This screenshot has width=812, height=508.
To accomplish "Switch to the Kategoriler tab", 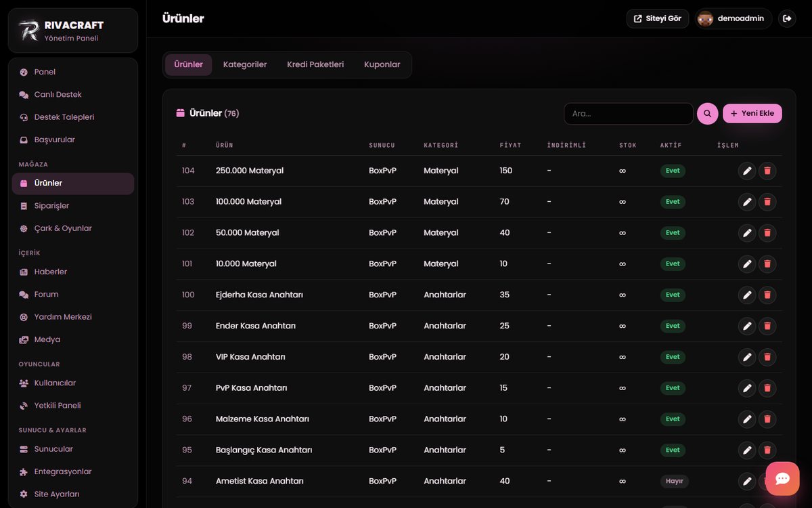I will [245, 64].
